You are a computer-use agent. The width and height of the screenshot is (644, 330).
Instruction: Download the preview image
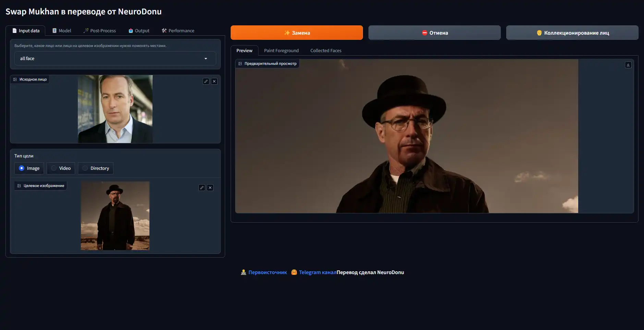coord(628,65)
